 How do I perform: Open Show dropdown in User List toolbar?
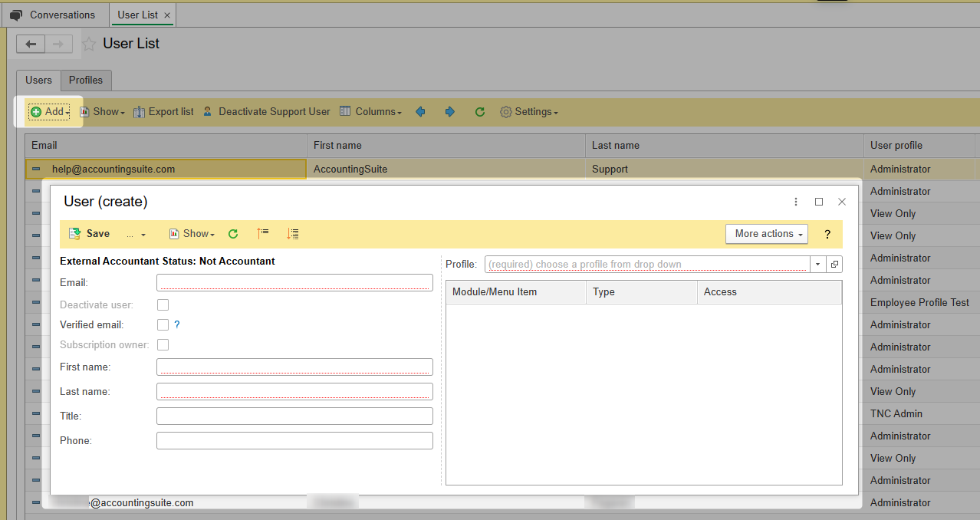click(x=103, y=112)
